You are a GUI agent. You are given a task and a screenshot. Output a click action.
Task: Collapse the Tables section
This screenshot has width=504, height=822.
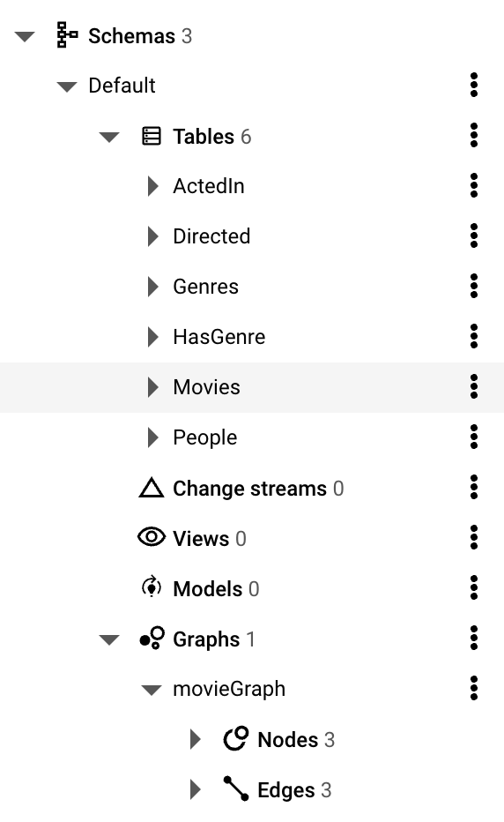109,138
